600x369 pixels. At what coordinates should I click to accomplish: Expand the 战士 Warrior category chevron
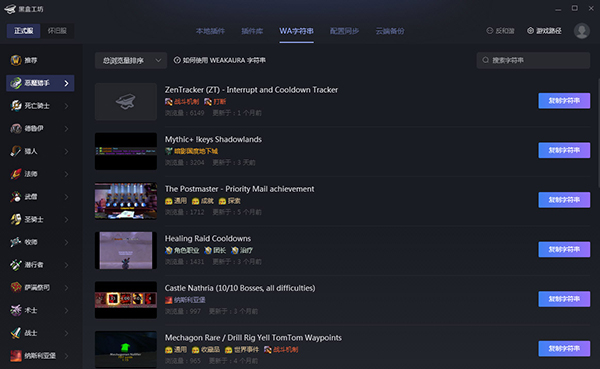pyautogui.click(x=67, y=333)
